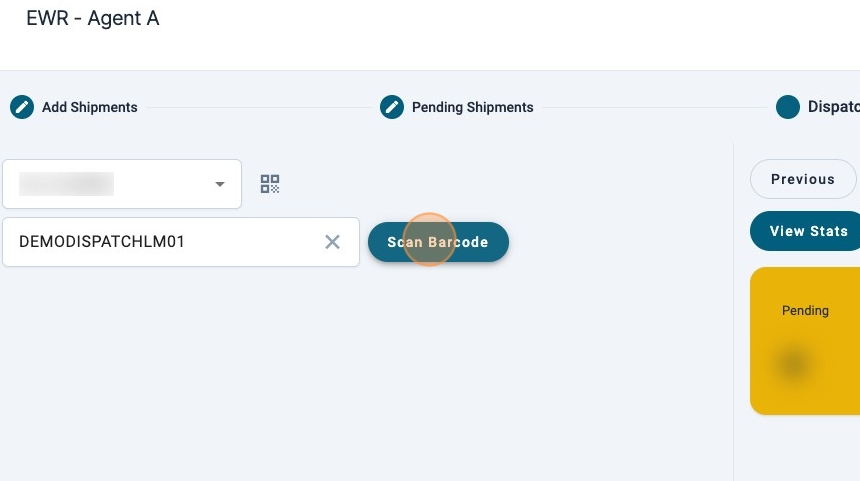
Task: Open the blurred-value select box
Action: [110, 185]
